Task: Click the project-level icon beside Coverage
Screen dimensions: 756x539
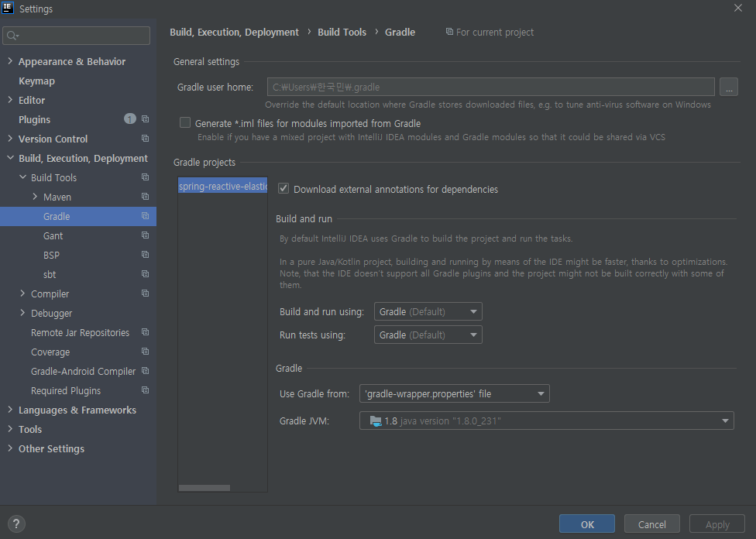Action: coord(145,351)
